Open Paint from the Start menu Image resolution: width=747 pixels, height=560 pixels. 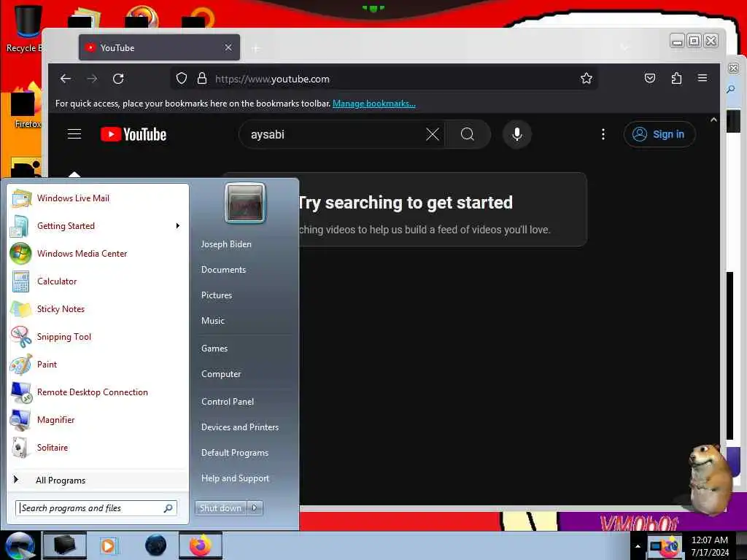98,364
